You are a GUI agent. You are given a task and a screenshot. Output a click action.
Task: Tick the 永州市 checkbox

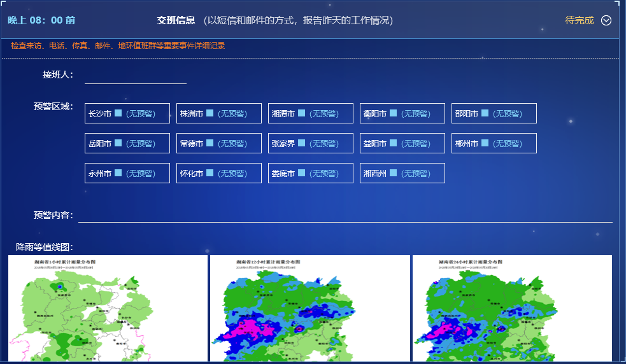click(x=118, y=173)
